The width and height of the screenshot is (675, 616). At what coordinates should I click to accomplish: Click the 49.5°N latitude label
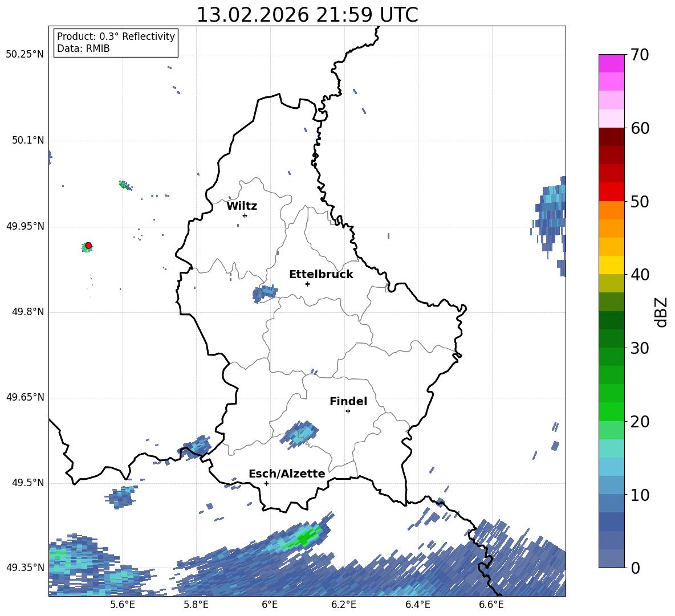[x=28, y=483]
